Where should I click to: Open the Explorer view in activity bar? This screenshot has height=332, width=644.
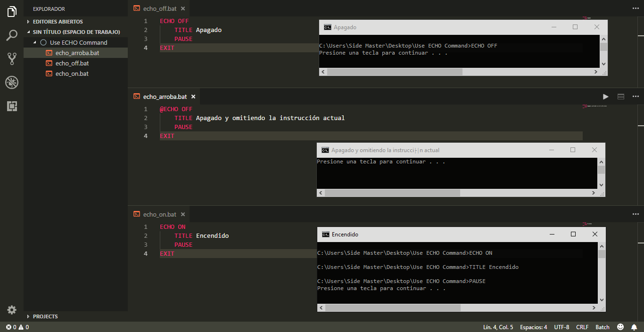click(12, 12)
